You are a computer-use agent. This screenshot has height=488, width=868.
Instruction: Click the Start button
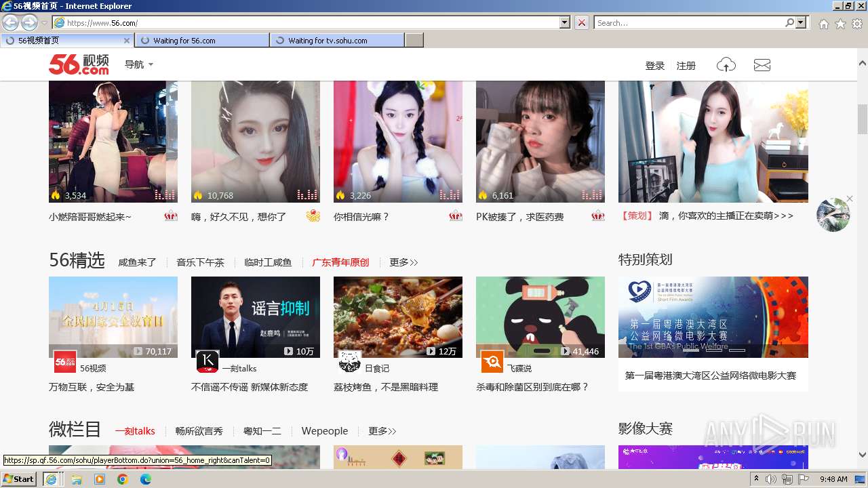18,479
